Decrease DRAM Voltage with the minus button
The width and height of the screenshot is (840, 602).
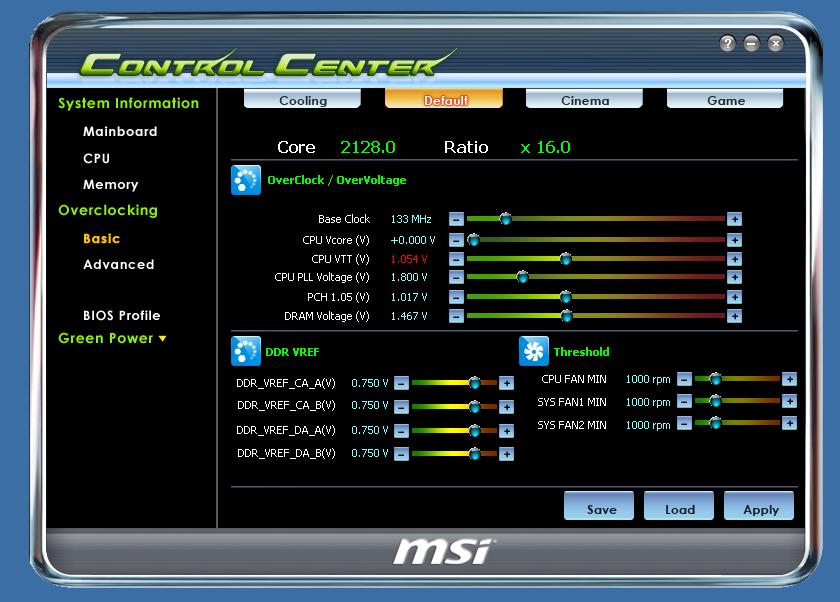456,316
